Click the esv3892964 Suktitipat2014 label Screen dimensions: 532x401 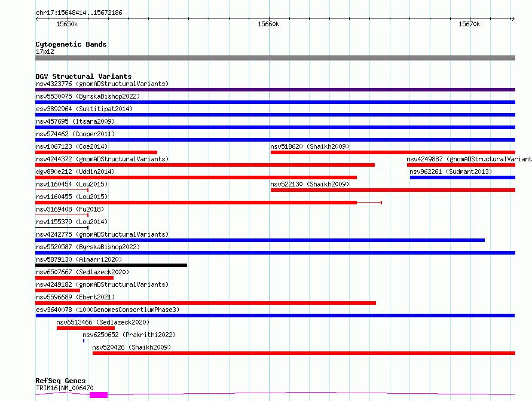pos(84,109)
